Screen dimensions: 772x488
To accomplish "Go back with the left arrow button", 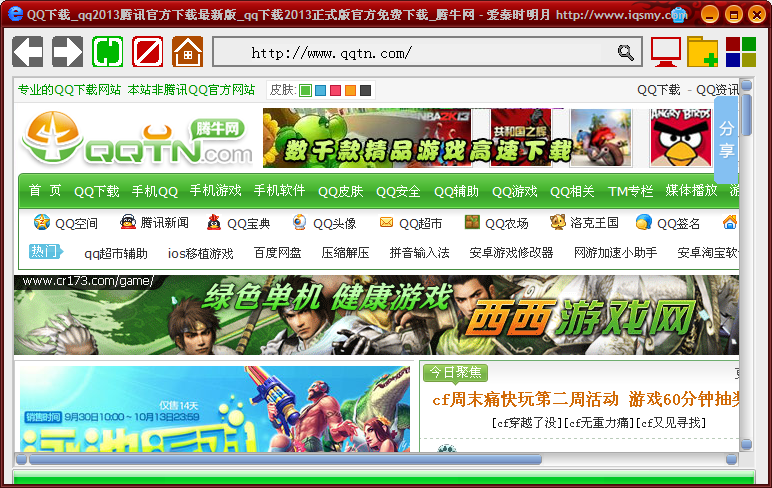I will click(28, 51).
